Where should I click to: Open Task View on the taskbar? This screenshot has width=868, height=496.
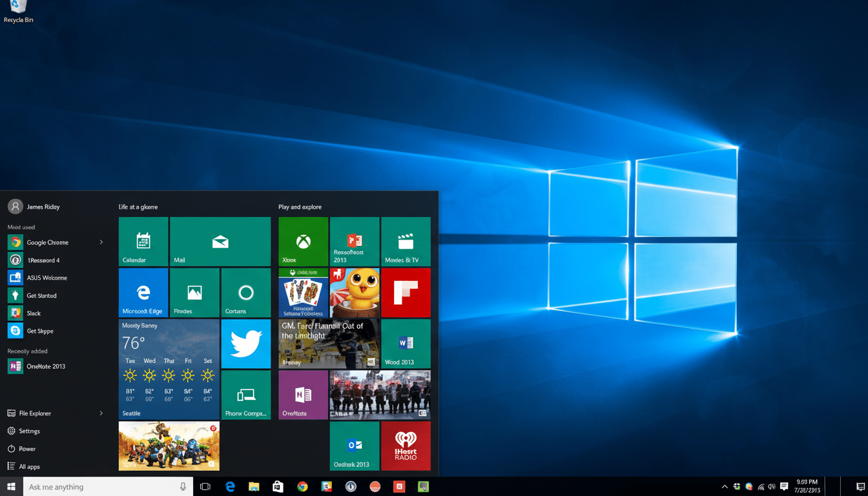click(205, 486)
